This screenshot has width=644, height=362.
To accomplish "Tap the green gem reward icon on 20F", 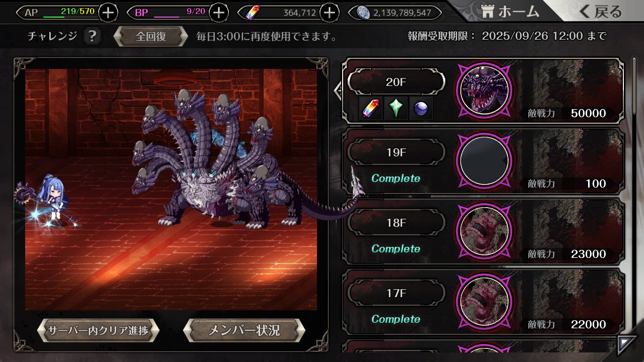I will pos(396,108).
